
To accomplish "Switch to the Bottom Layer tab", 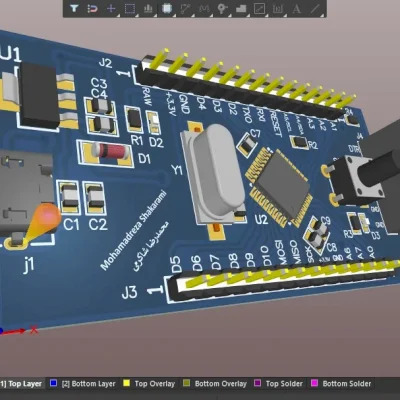I will 83,384.
